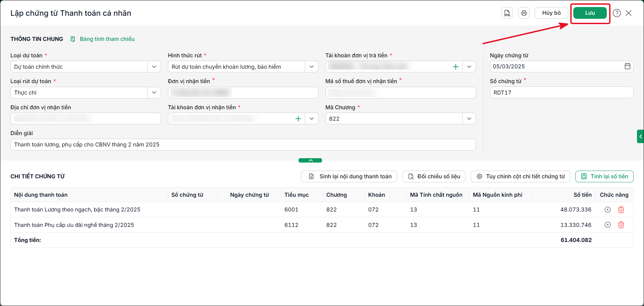Expand the Hình thức rút dropdown
644x306 pixels.
(x=312, y=67)
